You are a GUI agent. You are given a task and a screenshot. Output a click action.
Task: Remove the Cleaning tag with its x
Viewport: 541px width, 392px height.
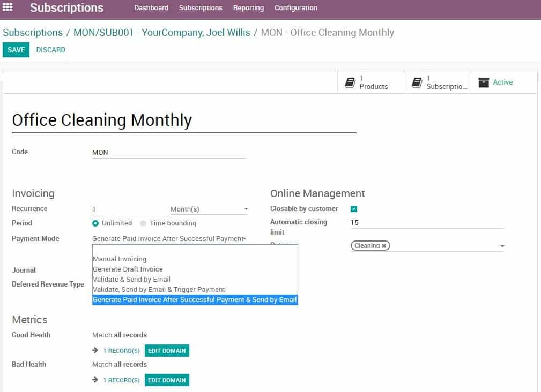[x=384, y=246]
